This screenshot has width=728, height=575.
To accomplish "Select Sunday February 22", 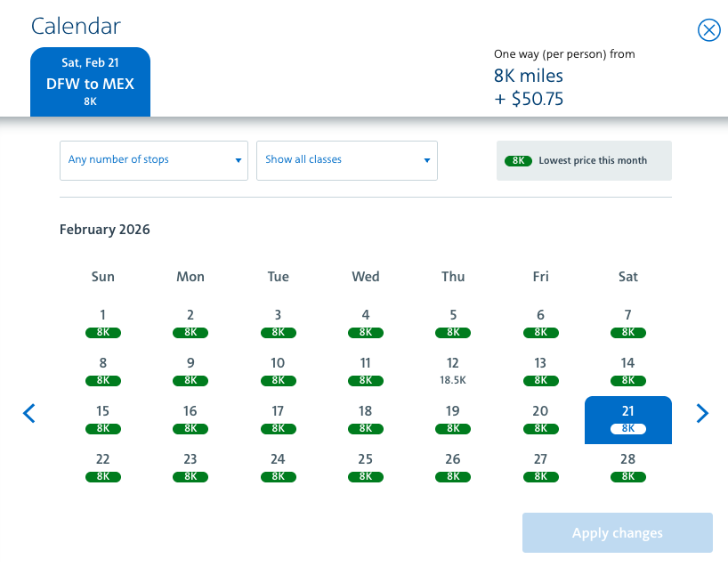I will [x=102, y=467].
